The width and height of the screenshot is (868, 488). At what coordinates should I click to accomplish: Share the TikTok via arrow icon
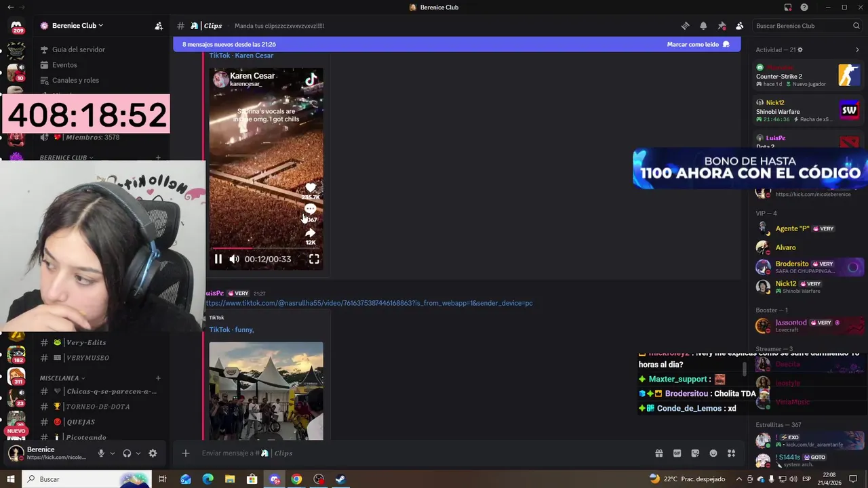point(311,232)
